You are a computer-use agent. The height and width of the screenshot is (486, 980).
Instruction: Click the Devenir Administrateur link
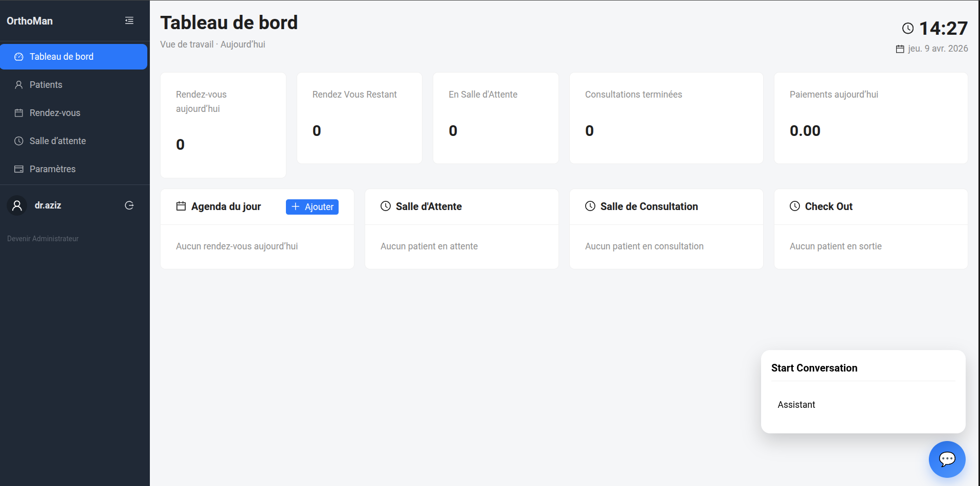click(x=43, y=239)
